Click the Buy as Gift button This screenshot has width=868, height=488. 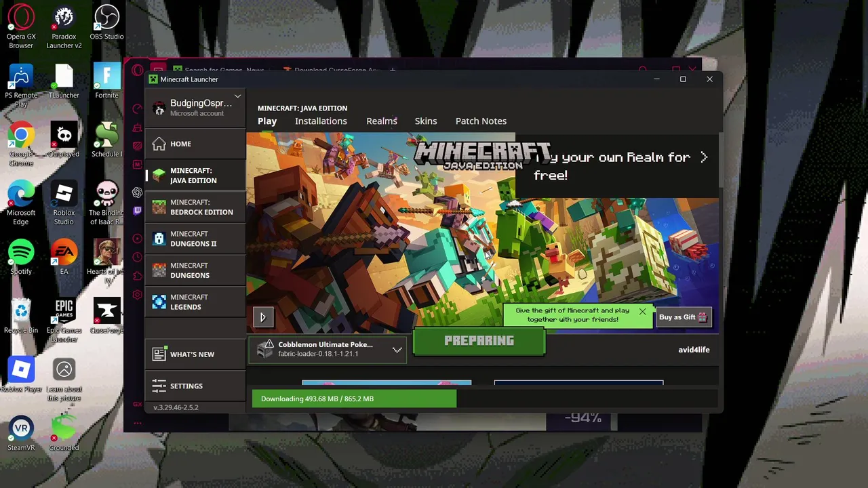684,317
